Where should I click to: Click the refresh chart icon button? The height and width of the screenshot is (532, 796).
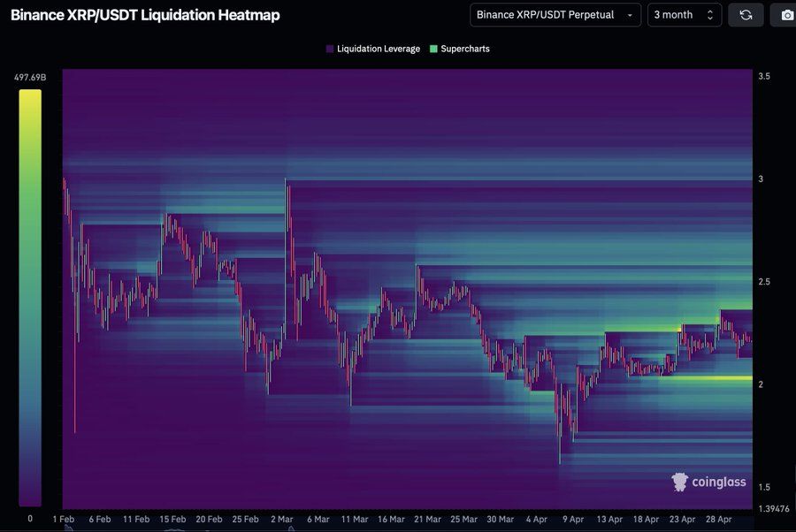coord(746,15)
